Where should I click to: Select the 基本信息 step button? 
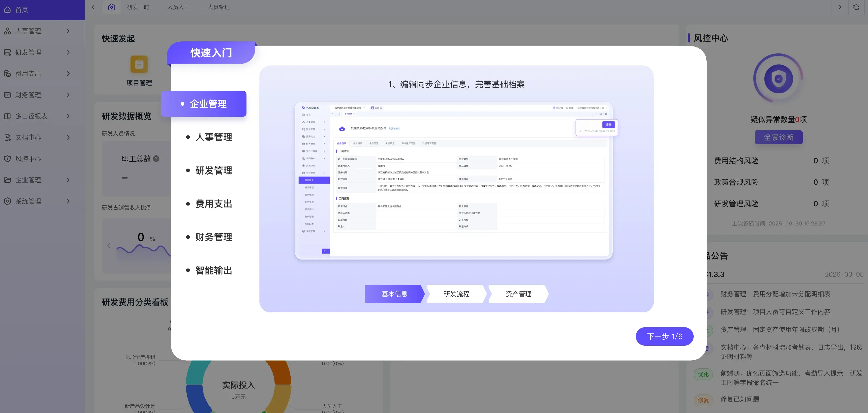coord(394,294)
